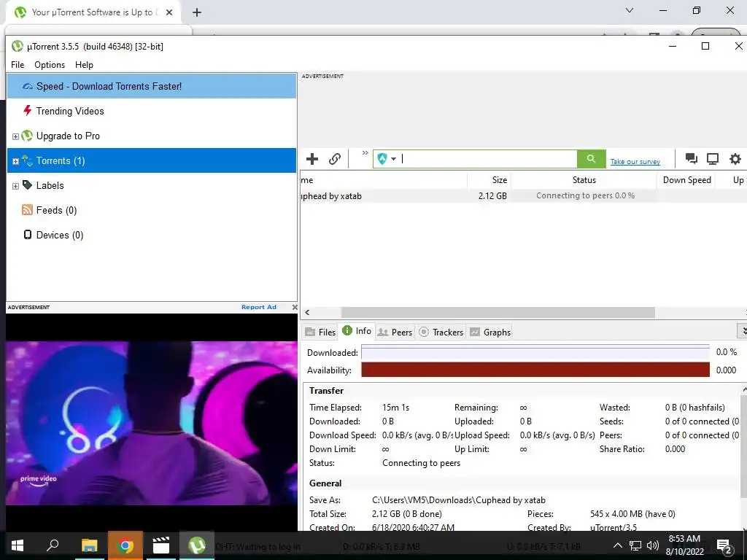The height and width of the screenshot is (560, 747).
Task: Click the 2.12 GB size cell
Action: point(492,195)
